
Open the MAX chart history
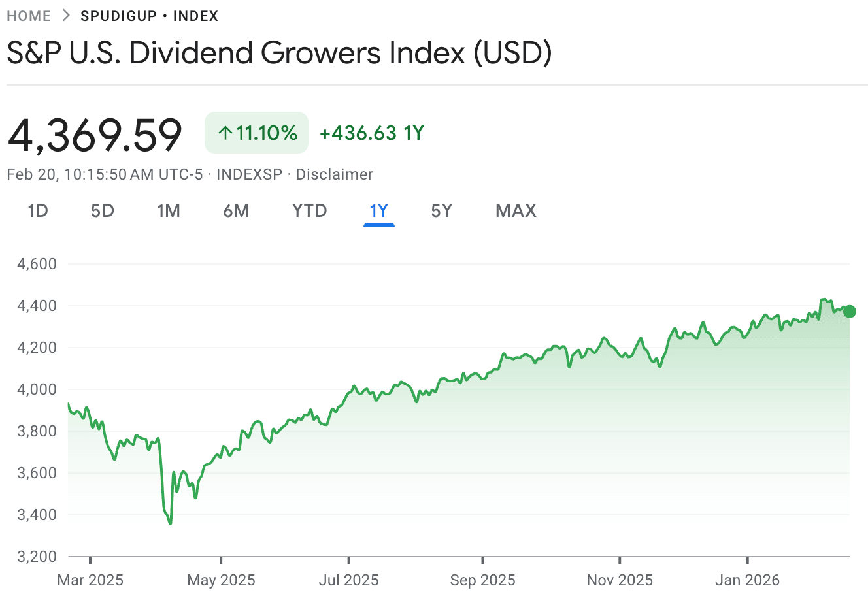515,210
